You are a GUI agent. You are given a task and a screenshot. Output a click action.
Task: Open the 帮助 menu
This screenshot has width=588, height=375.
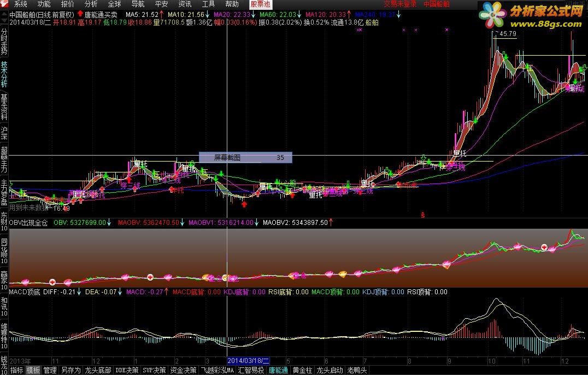232,4
